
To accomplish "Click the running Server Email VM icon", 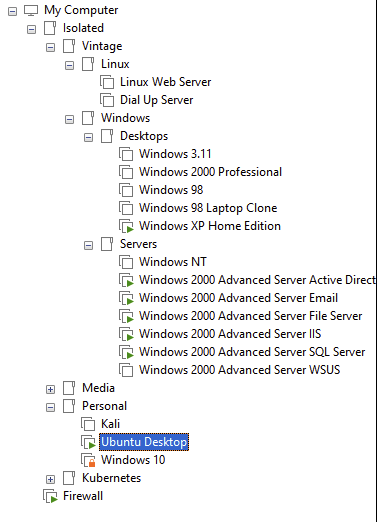I will pos(126,298).
